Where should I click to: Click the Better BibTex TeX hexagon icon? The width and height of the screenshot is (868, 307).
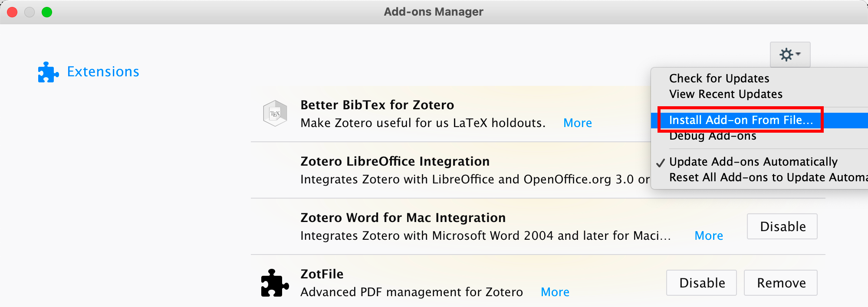click(275, 114)
